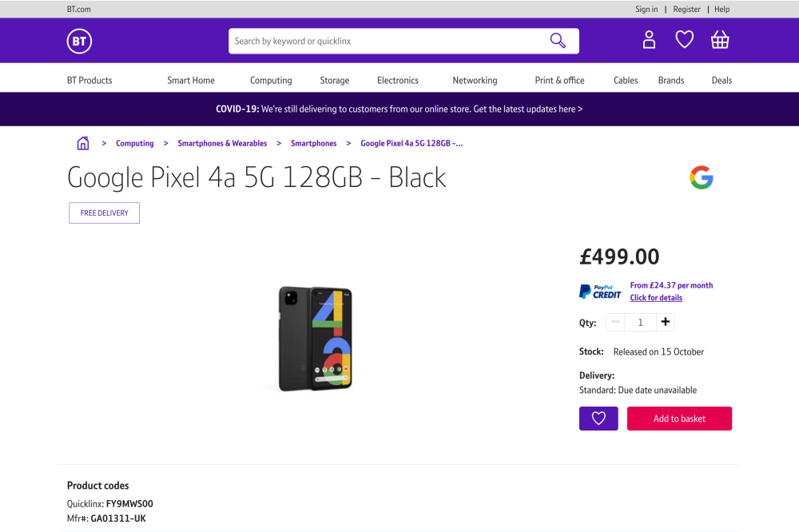
Task: Add to wishlist with purple heart button
Action: [x=598, y=419]
